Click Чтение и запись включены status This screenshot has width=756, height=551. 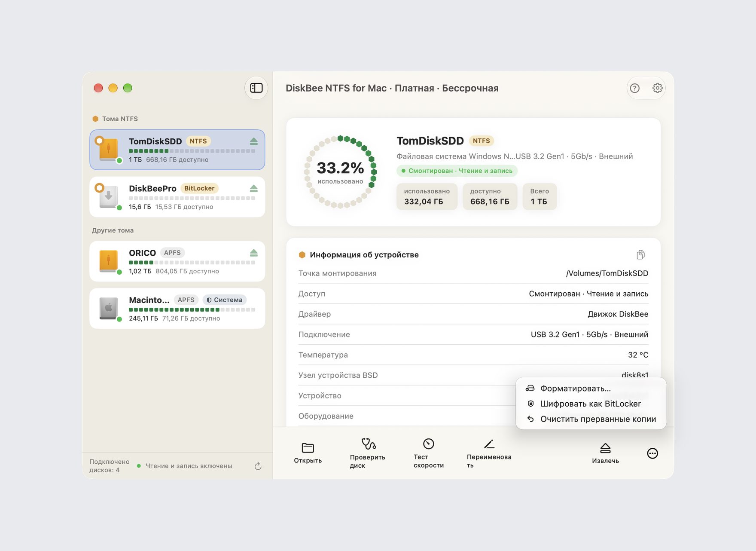coord(184,466)
